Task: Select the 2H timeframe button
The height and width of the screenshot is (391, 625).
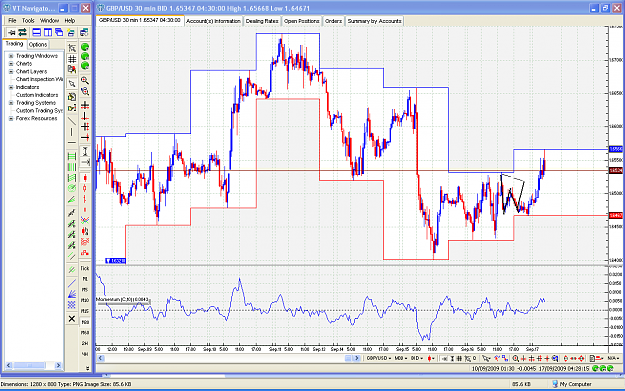Action: (85, 343)
